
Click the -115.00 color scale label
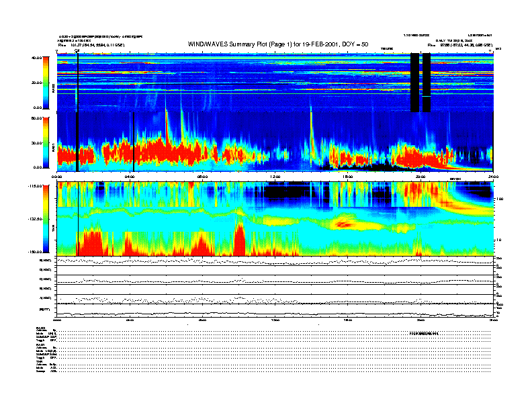(x=35, y=186)
